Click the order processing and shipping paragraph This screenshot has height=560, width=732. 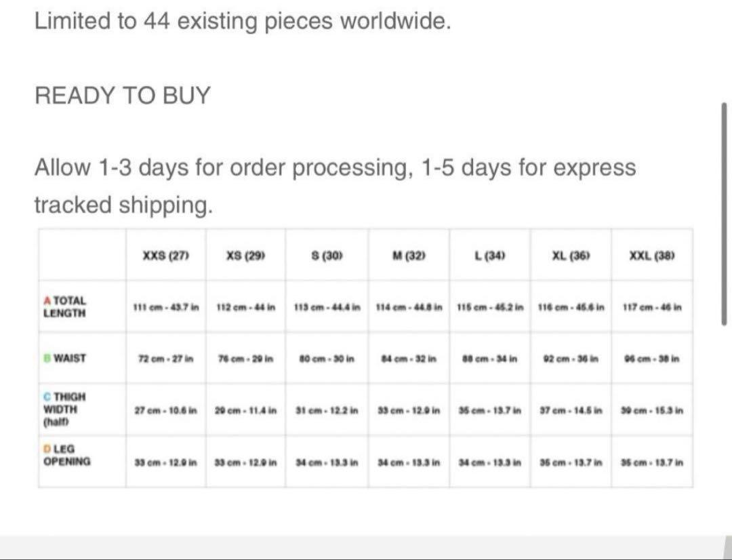click(x=335, y=186)
